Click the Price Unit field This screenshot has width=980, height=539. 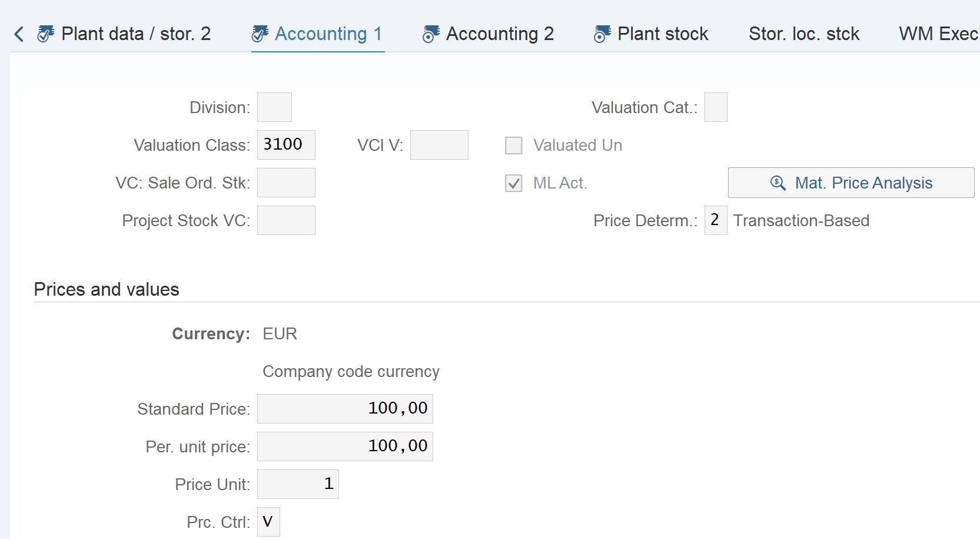298,484
